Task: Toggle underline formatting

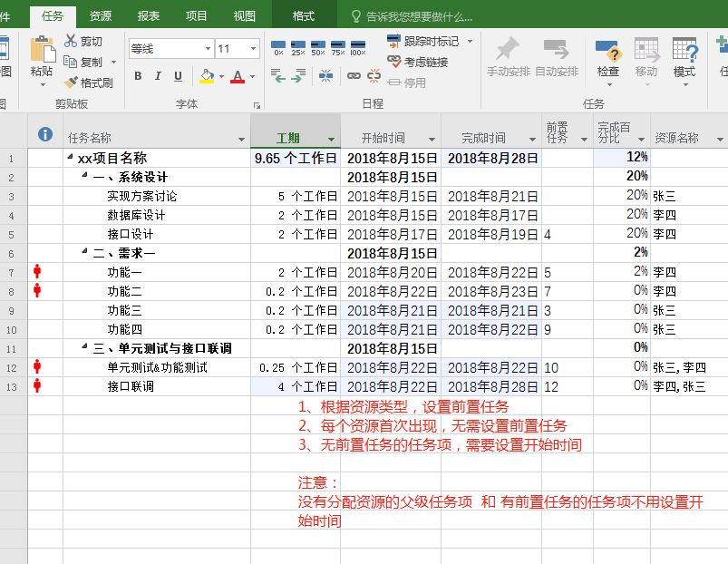Action: (178, 76)
